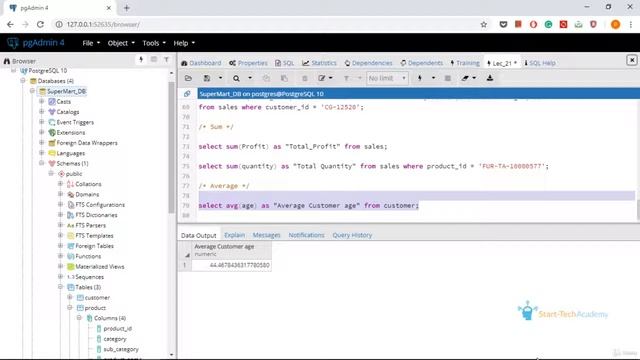
Task: Open the No limit rows dropdown
Action: pos(387,78)
